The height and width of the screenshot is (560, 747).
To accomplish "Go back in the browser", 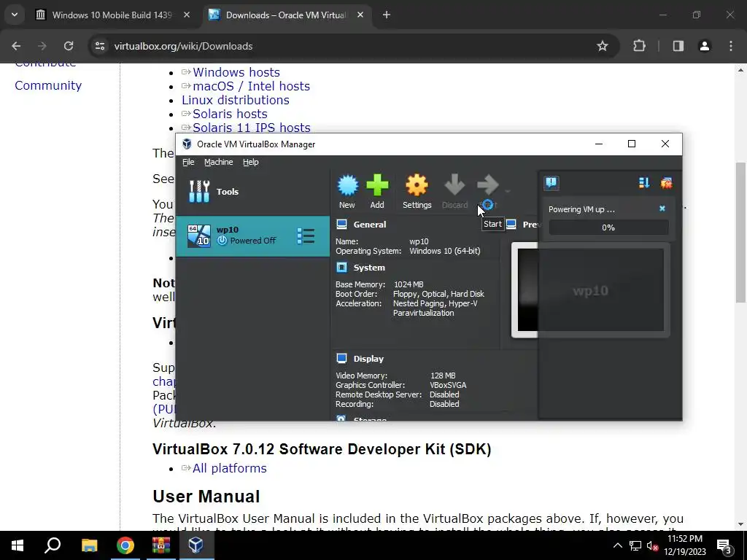I will point(16,46).
